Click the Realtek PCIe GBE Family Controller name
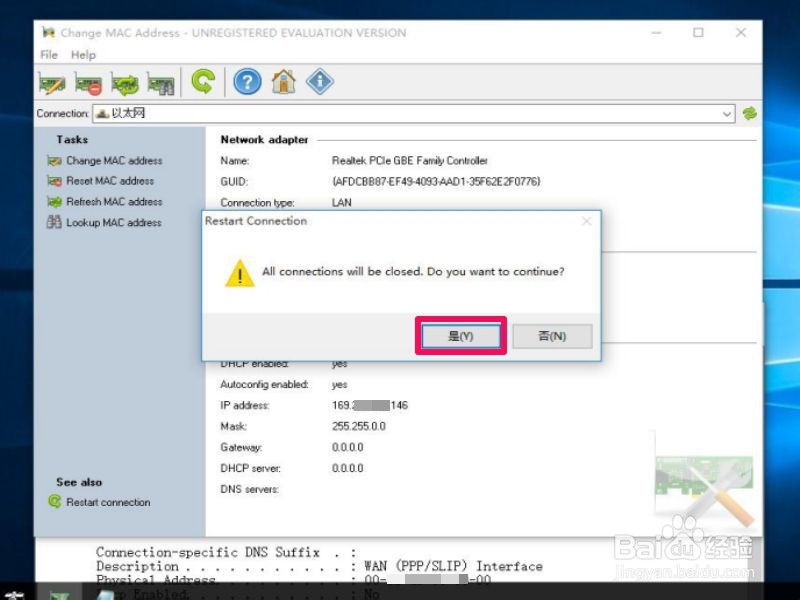The width and height of the screenshot is (800, 600). pyautogui.click(x=410, y=161)
